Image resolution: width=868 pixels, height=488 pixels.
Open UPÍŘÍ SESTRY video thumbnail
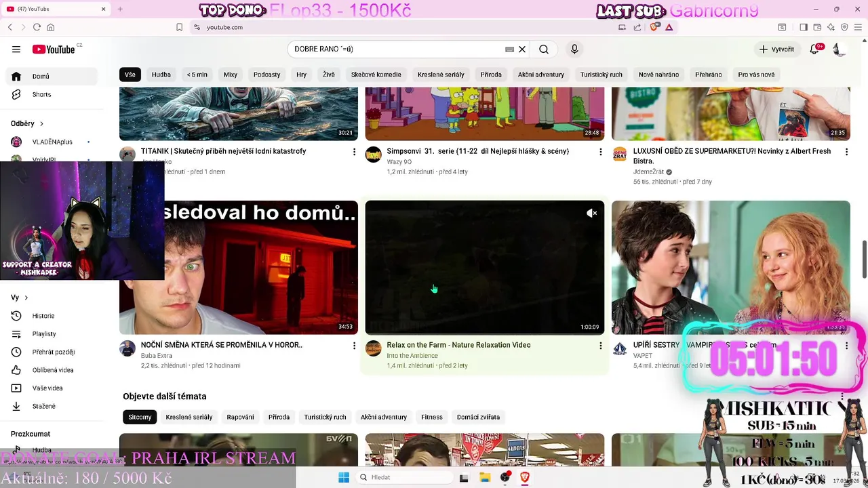730,267
